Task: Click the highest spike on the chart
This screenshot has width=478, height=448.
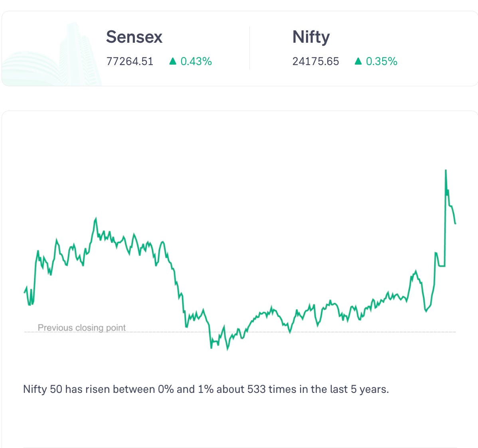Action: pos(446,170)
